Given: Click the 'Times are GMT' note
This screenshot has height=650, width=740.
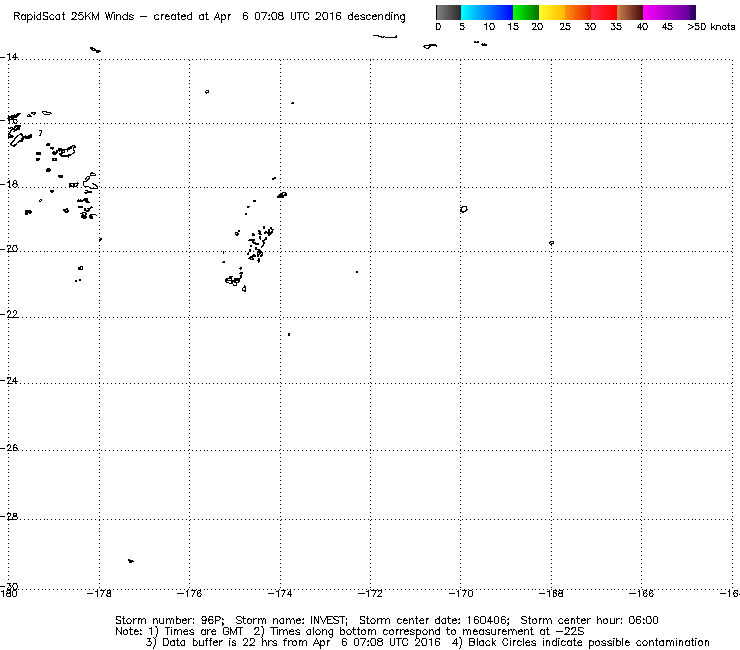Looking at the screenshot, I should pos(203,632).
